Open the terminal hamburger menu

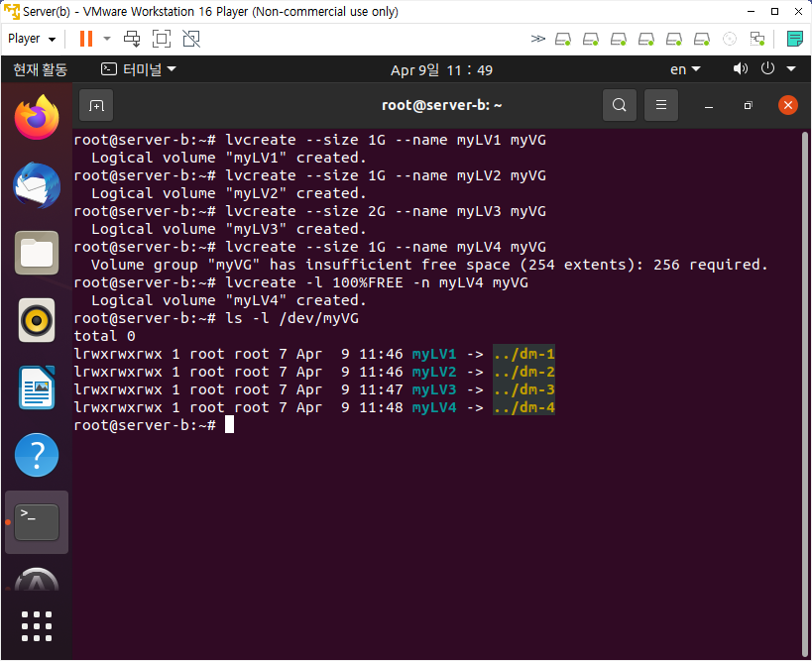pos(660,105)
